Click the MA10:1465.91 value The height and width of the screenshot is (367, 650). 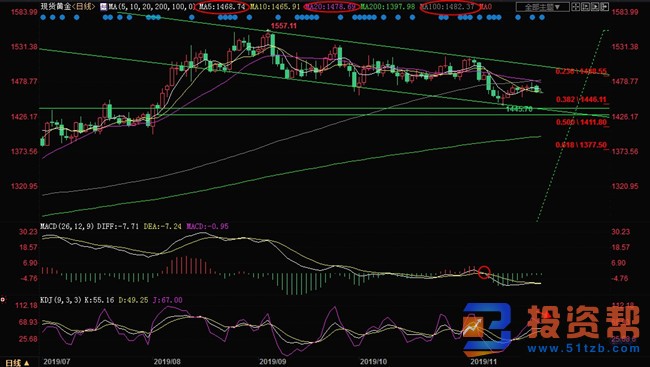coord(275,7)
